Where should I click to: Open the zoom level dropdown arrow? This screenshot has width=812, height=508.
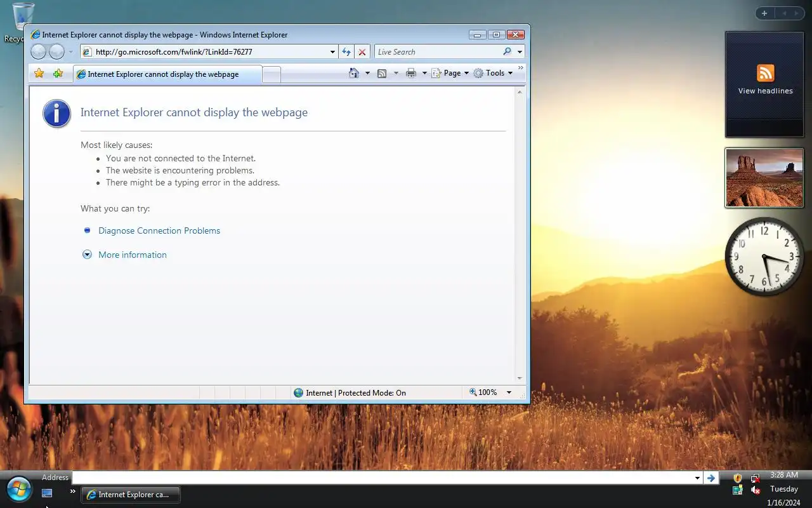click(x=509, y=392)
